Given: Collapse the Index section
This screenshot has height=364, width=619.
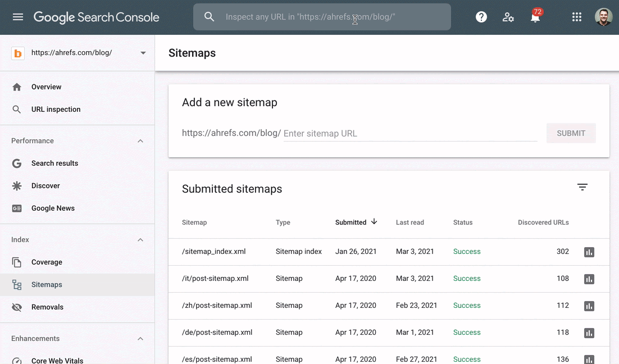Looking at the screenshot, I should 140,240.
